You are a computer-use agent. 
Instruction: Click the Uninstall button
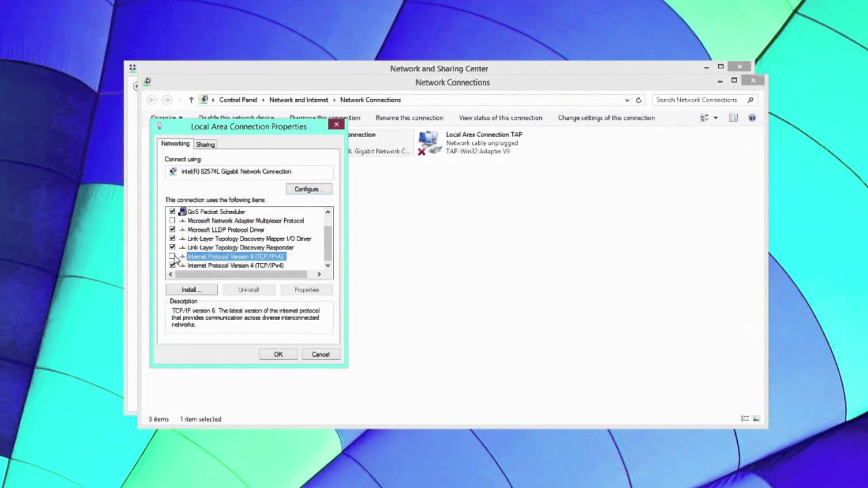click(249, 289)
